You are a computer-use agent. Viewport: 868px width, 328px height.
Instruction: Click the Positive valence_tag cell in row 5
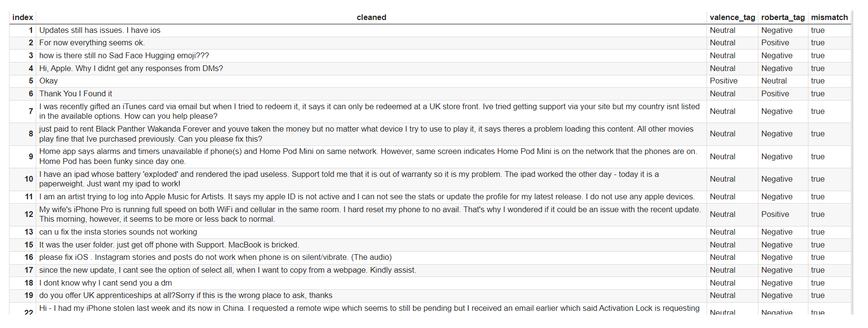pos(723,81)
